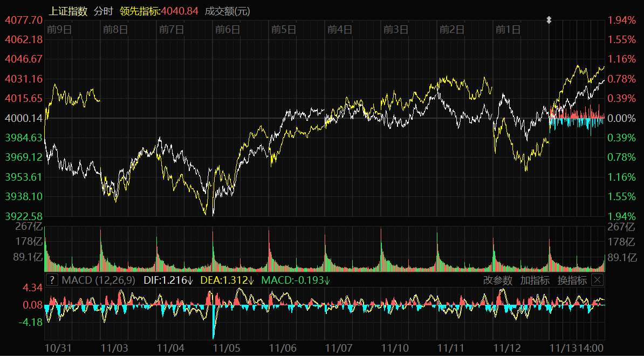This screenshot has height=356, width=644.
Task: Click the MACD help question mark icon
Action: (x=52, y=280)
